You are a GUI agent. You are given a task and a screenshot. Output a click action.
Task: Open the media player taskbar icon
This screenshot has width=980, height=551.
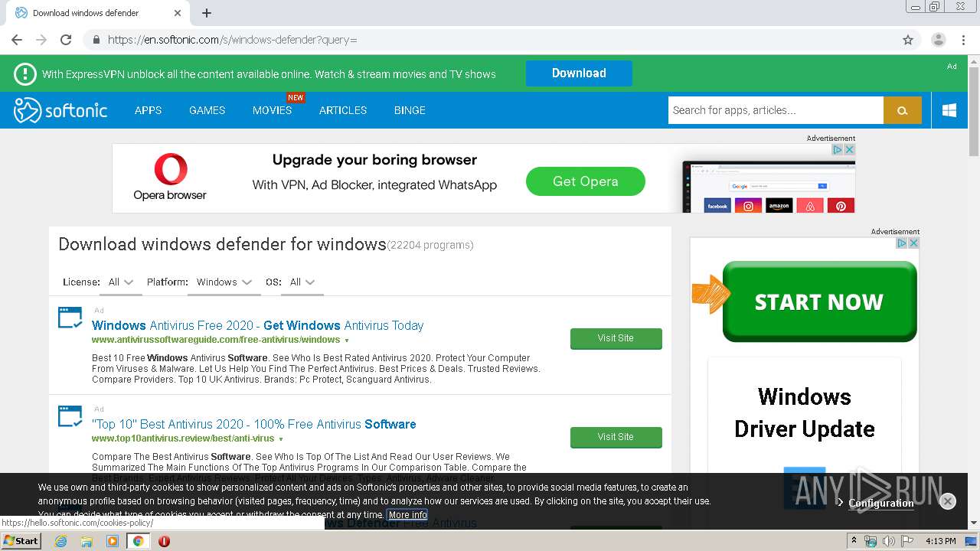click(113, 541)
